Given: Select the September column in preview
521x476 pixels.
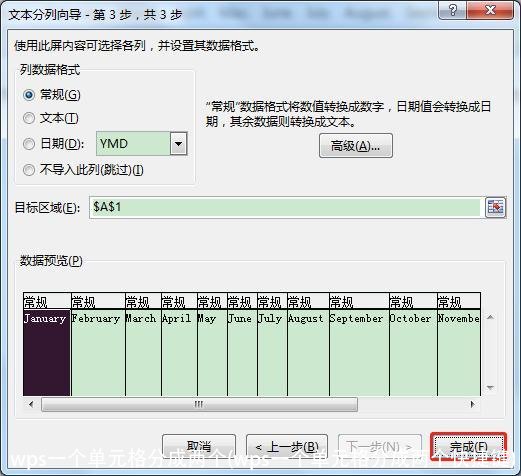Looking at the screenshot, I should (359, 352).
